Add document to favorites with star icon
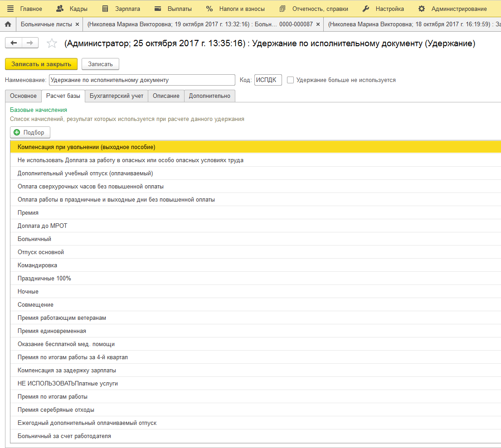This screenshot has height=448, width=501. point(52,43)
